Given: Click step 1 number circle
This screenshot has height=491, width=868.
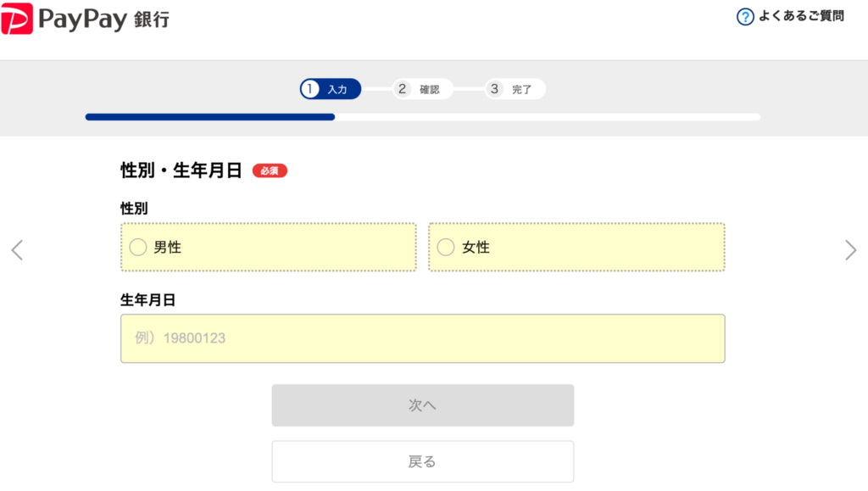Looking at the screenshot, I should [310, 89].
